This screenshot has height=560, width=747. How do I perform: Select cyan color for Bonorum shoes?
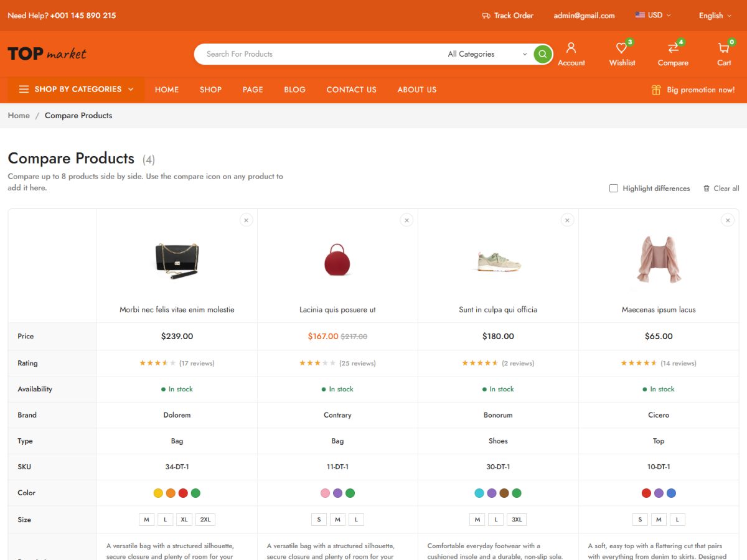[479, 493]
